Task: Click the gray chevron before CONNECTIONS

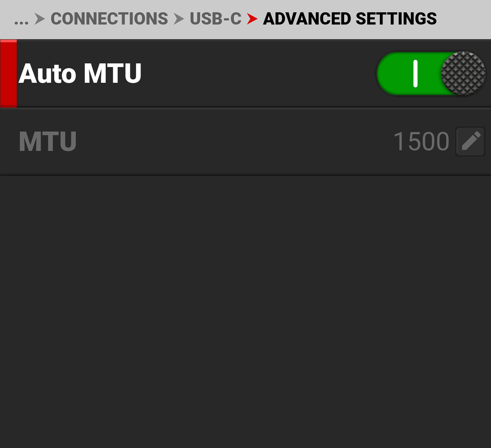Action: click(x=39, y=19)
